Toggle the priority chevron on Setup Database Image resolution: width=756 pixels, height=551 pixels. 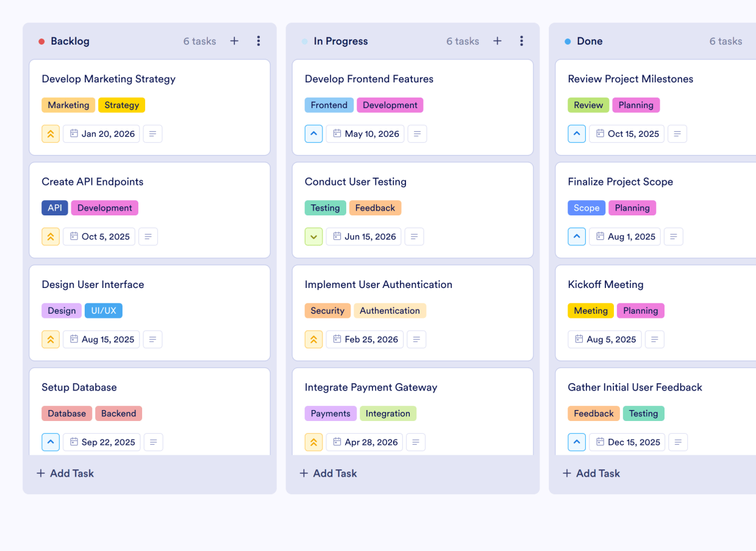(51, 442)
